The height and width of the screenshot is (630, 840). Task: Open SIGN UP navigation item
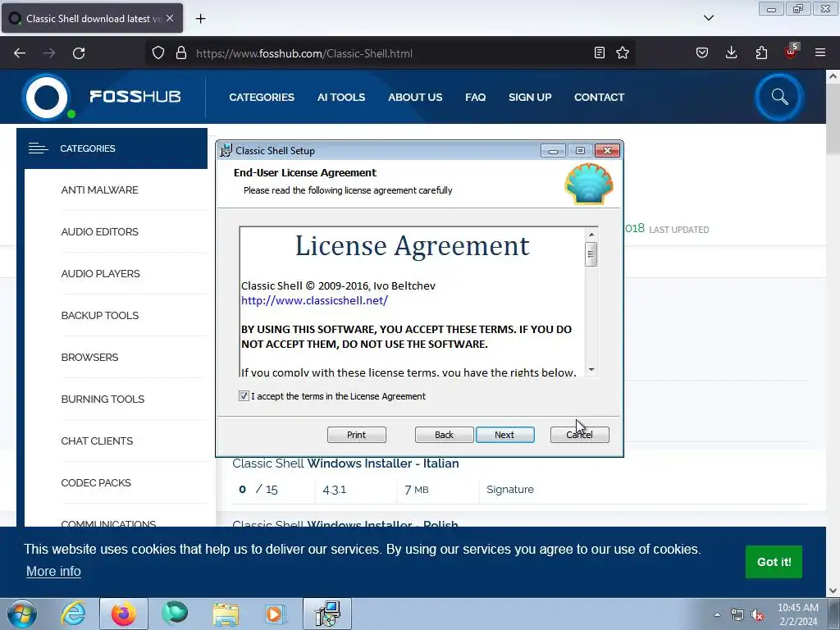click(530, 97)
